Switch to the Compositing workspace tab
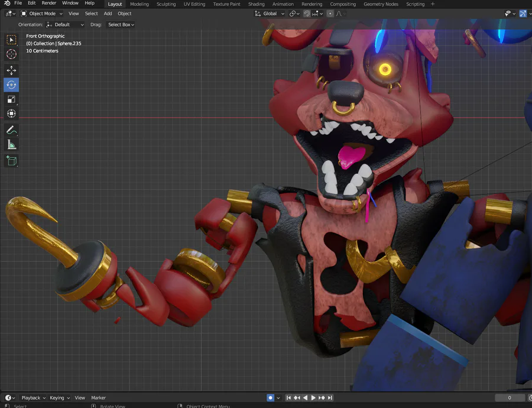 coord(343,4)
